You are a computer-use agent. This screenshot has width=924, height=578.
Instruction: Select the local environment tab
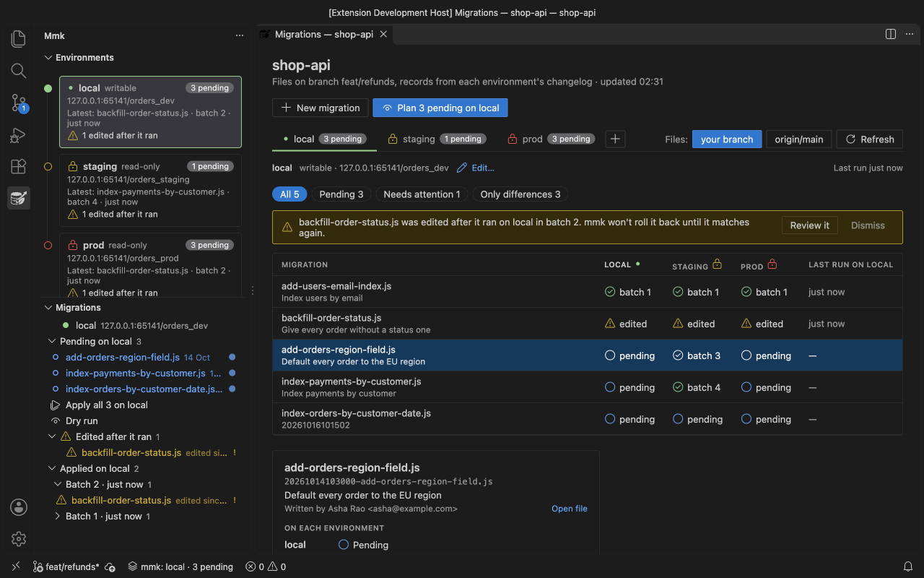point(325,139)
